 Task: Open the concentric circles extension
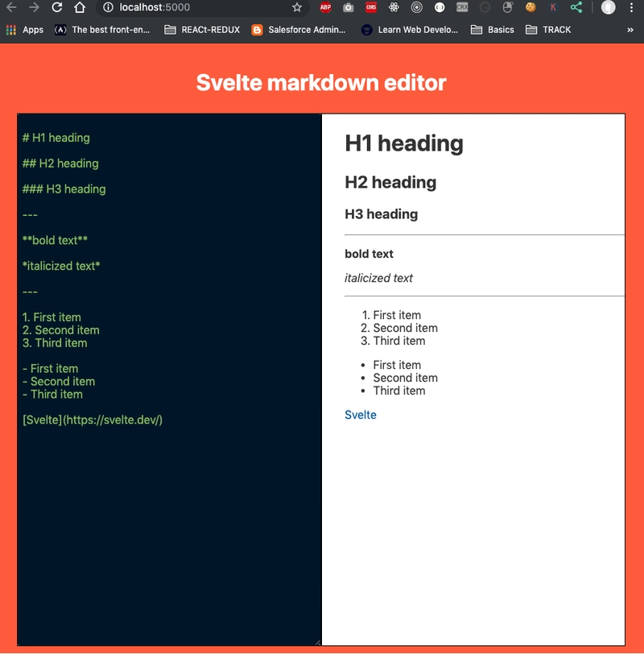(416, 7)
